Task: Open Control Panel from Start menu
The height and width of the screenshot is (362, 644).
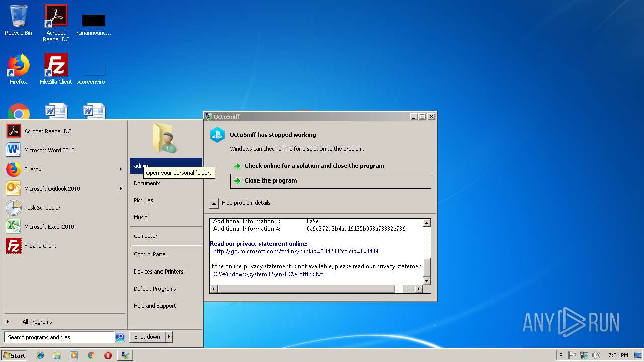Action: (166, 254)
